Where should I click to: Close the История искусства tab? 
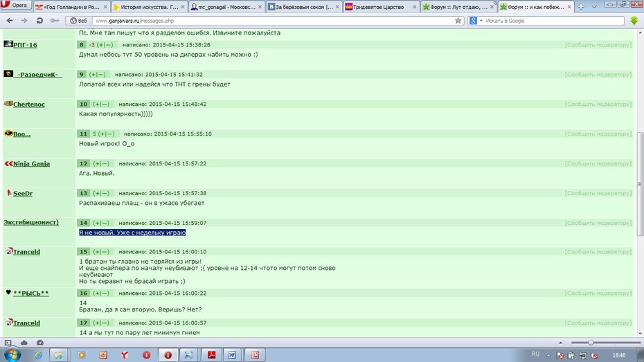pyautogui.click(x=183, y=7)
